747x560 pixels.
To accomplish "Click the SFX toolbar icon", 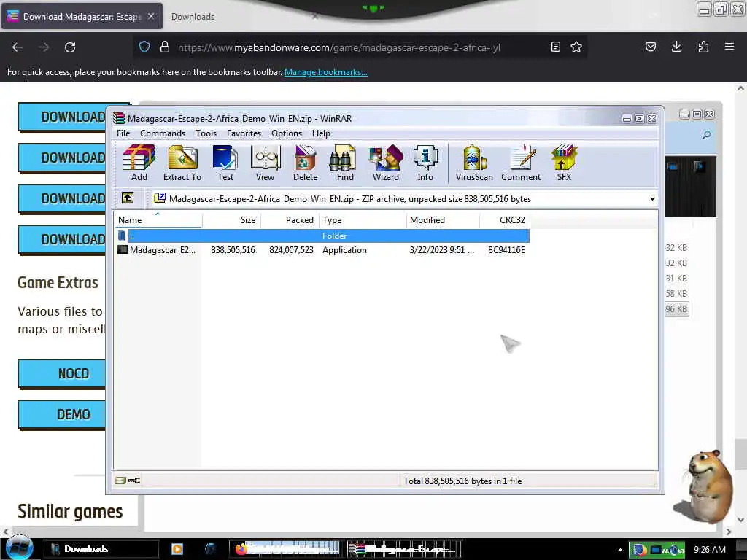I will point(564,163).
